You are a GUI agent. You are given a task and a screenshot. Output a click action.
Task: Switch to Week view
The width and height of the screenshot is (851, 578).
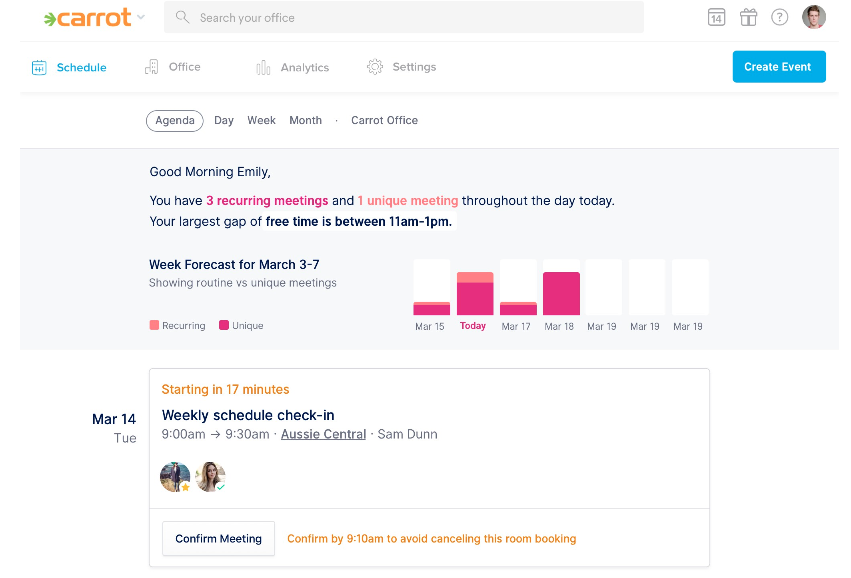click(x=262, y=120)
